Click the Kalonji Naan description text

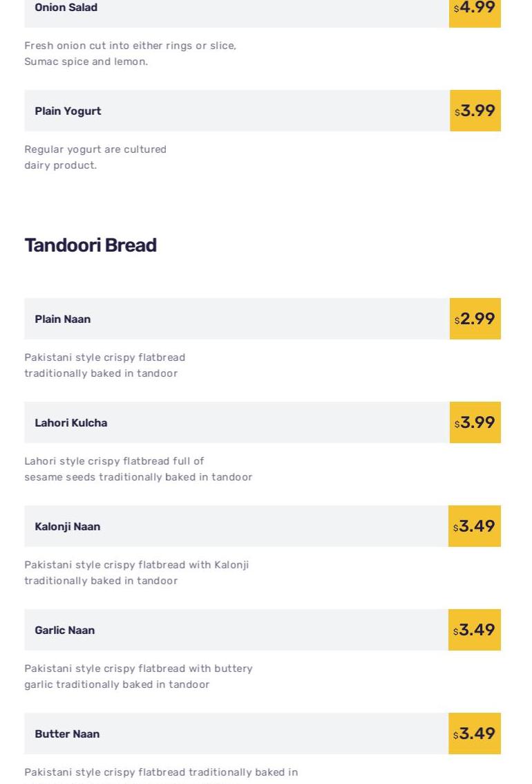point(137,572)
